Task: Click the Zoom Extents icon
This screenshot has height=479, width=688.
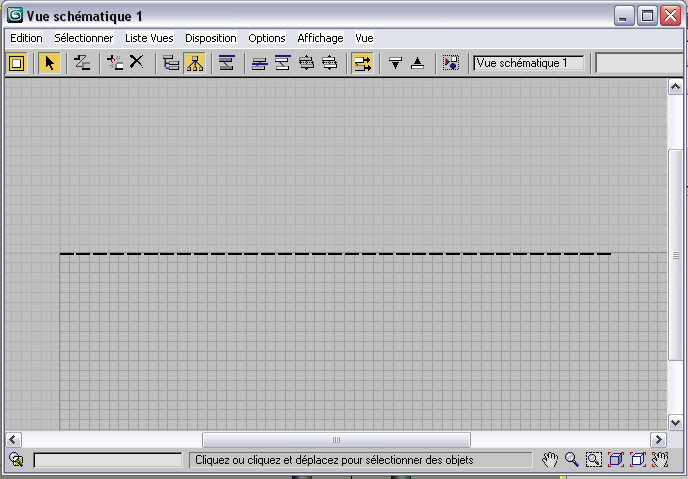Action: pos(616,459)
